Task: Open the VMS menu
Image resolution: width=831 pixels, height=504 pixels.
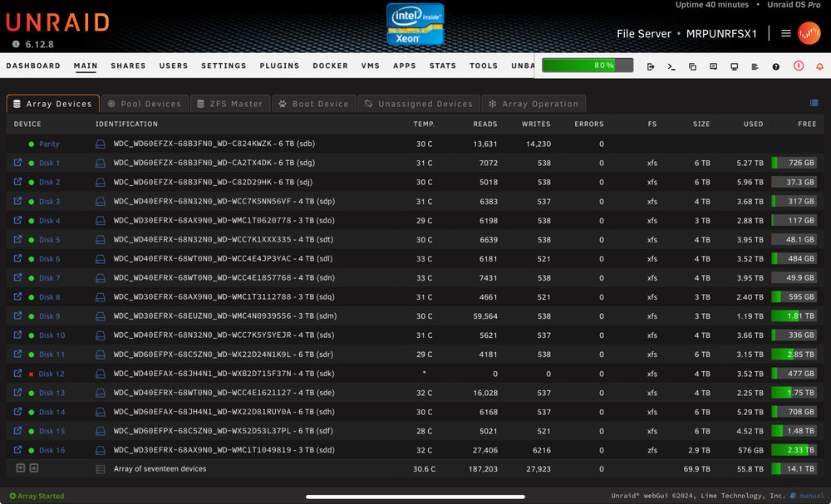Action: tap(371, 66)
